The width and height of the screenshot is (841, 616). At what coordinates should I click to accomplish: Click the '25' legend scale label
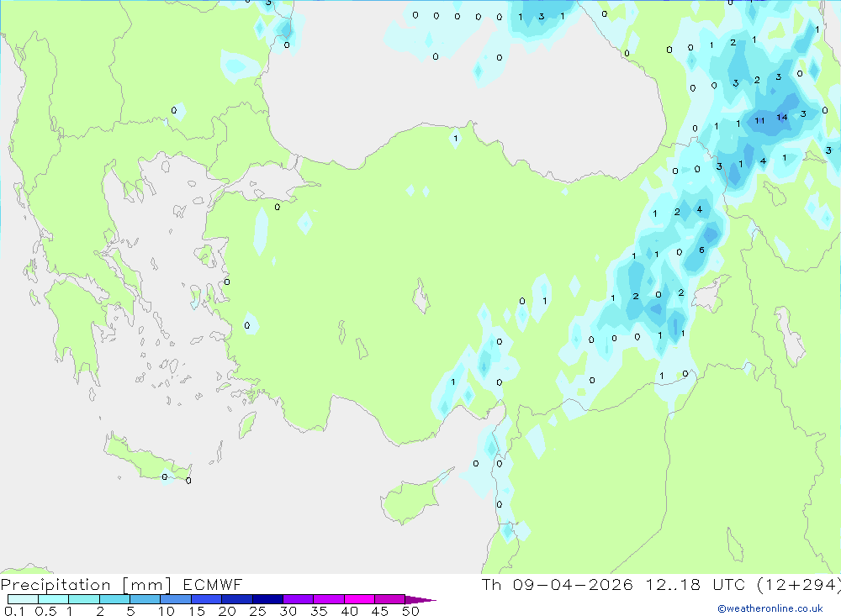257,611
